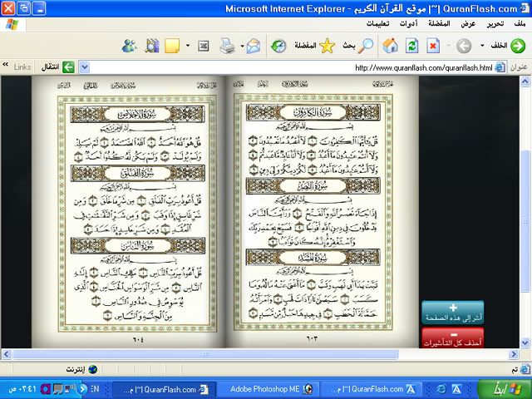This screenshot has height=399, width=532.
Task: Click the vertical scrollbar thumb
Action: click(525, 220)
